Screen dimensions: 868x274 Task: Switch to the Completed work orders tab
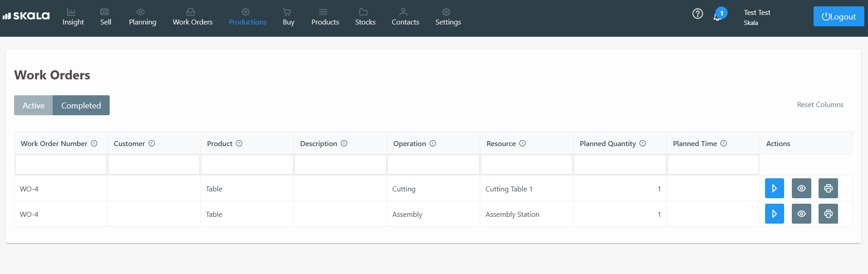(x=81, y=105)
